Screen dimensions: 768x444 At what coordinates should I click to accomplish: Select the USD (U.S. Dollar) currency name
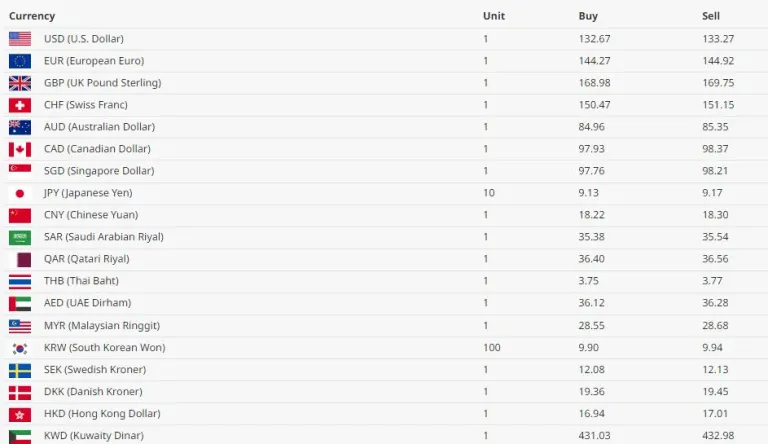coord(84,39)
